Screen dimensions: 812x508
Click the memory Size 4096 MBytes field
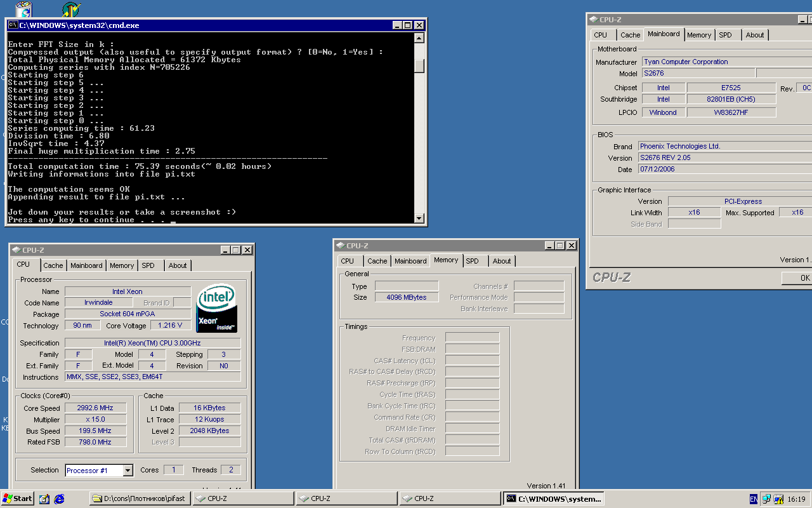pyautogui.click(x=407, y=297)
